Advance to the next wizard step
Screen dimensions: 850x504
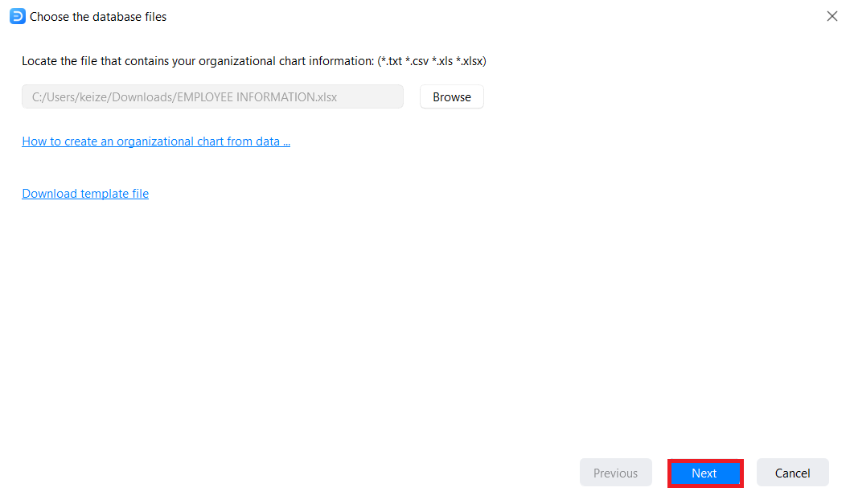tap(704, 473)
